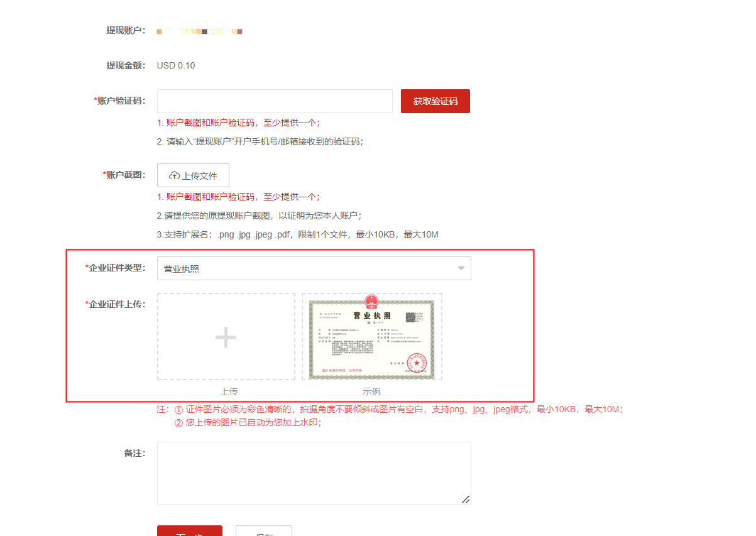Viewport: 756px width, 536px height.
Task: Click the red seal on sample license
Action: pos(415,361)
